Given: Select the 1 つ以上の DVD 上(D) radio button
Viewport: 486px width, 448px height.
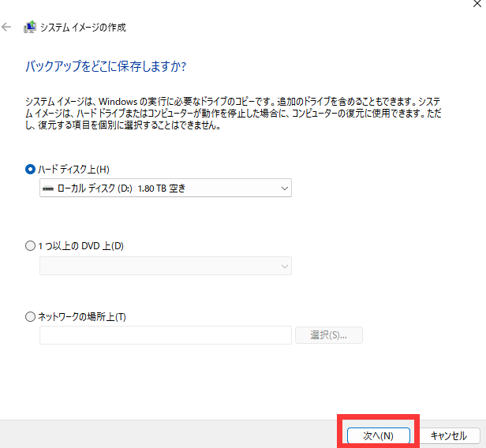Looking at the screenshot, I should pyautogui.click(x=31, y=246).
